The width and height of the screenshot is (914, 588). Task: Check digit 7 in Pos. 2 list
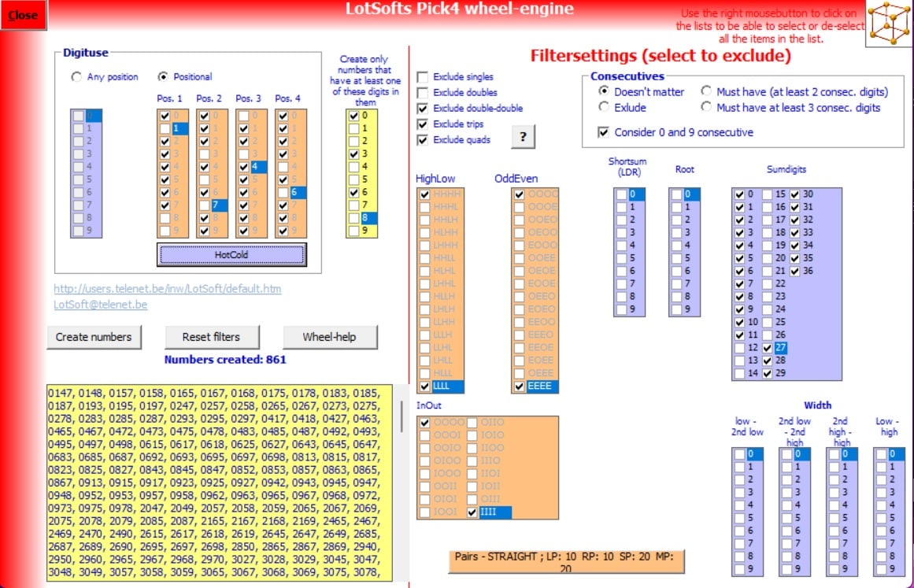coord(204,205)
